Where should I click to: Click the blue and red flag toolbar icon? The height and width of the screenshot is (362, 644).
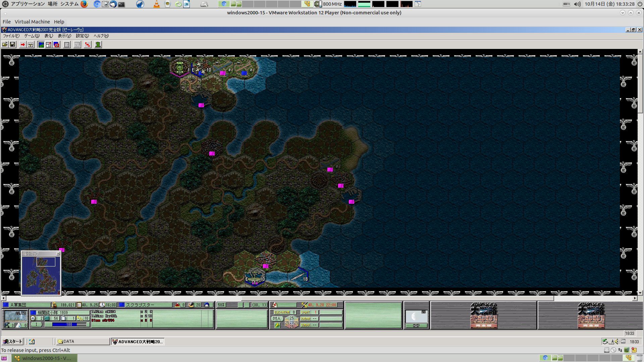pyautogui.click(x=56, y=45)
